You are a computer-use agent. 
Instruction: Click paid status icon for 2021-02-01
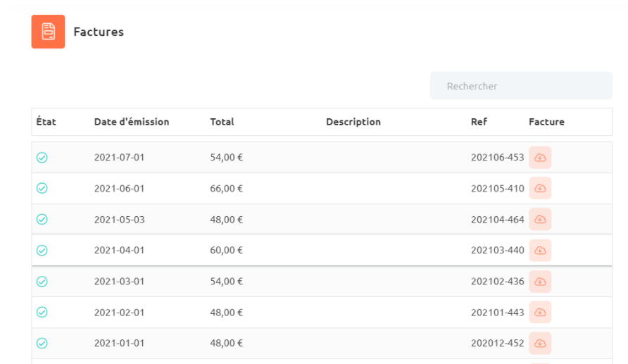coord(42,313)
